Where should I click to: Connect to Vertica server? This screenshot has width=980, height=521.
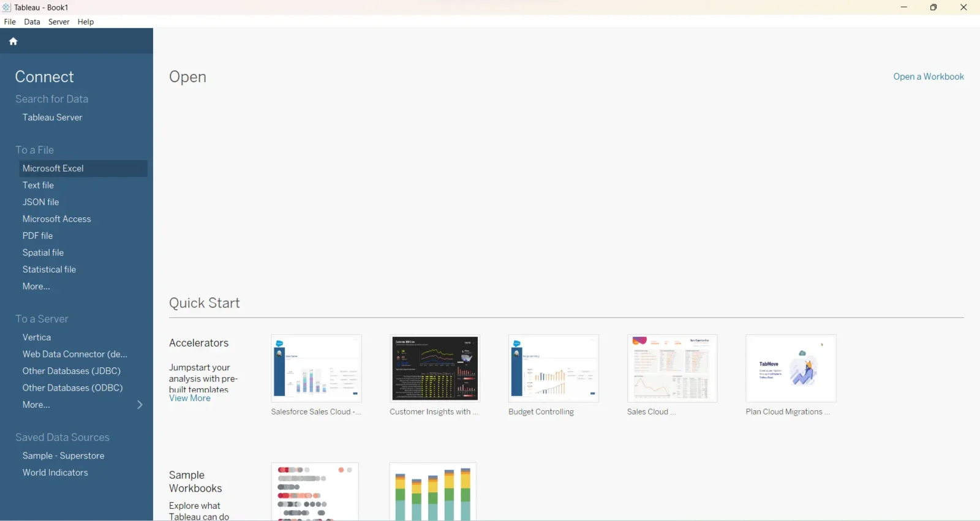point(37,337)
